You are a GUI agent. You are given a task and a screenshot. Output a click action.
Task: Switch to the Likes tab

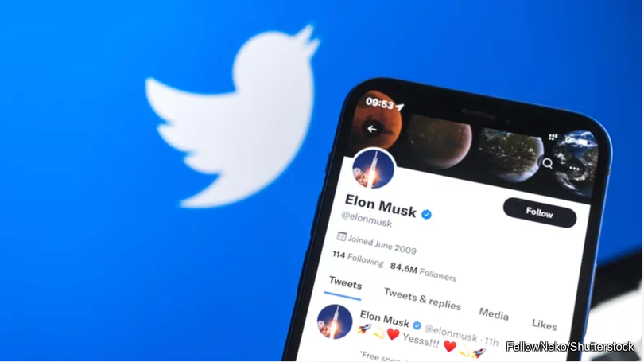pyautogui.click(x=544, y=325)
